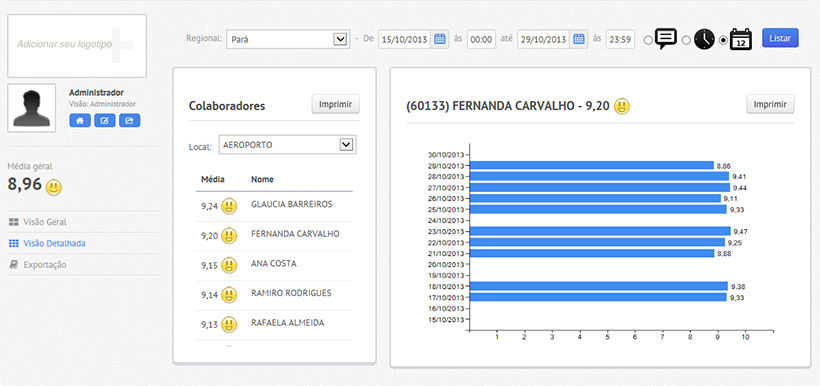Click the smiley next to Glaucia Barreiros
The height and width of the screenshot is (386, 820).
(229, 206)
